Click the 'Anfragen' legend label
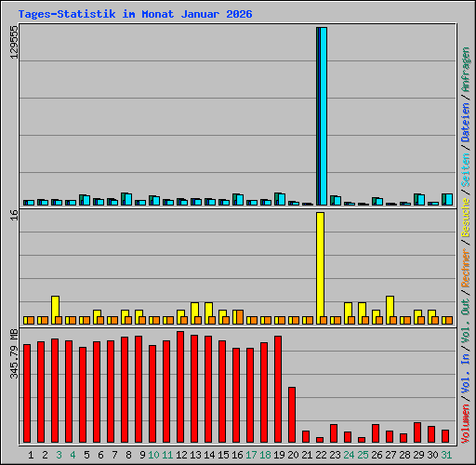Image resolution: width=476 pixels, height=465 pixels. [x=466, y=70]
